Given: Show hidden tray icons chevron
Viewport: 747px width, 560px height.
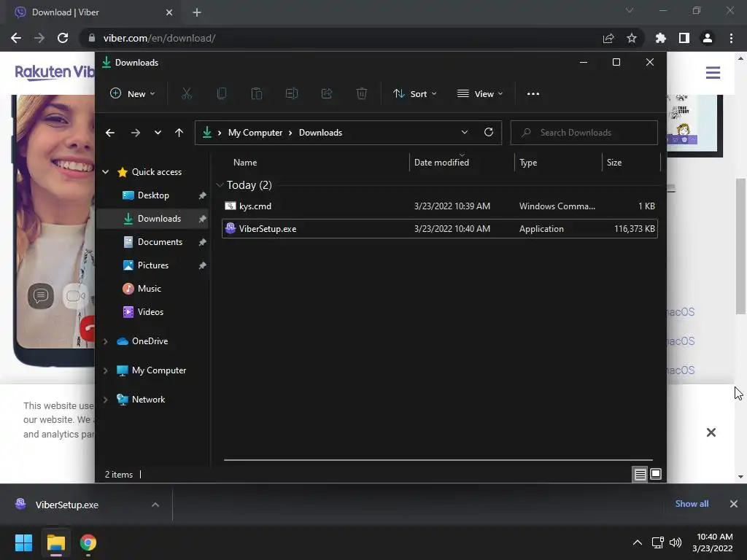Looking at the screenshot, I should 637,542.
